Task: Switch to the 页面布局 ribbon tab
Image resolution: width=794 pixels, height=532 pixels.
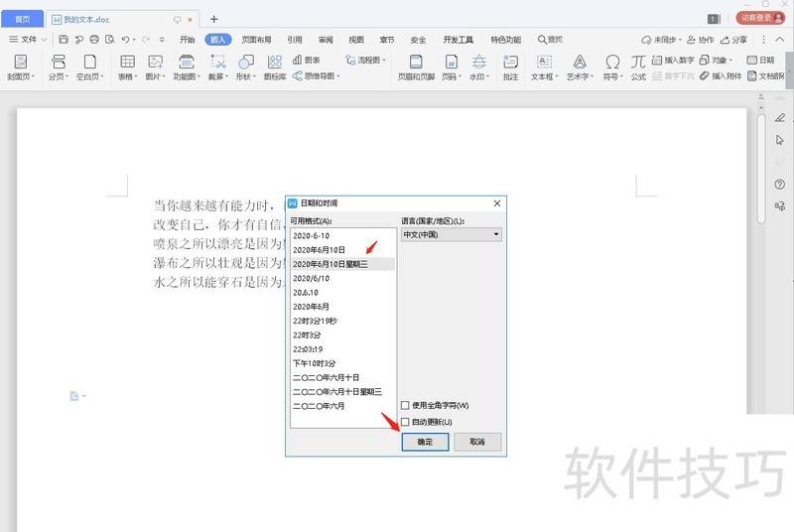Action: click(x=258, y=40)
